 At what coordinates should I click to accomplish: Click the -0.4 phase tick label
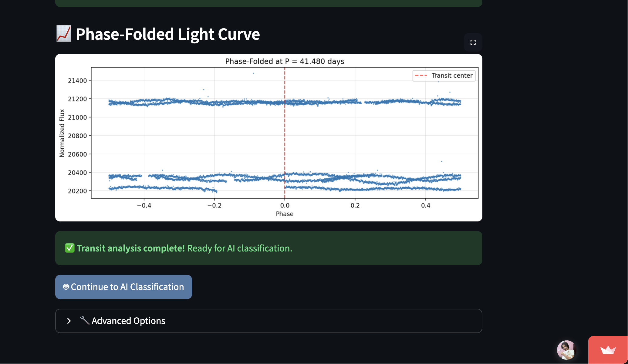tap(144, 206)
